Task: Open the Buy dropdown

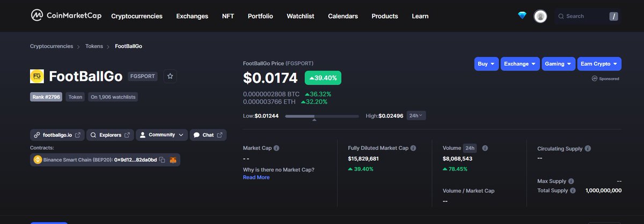Action: coord(487,64)
